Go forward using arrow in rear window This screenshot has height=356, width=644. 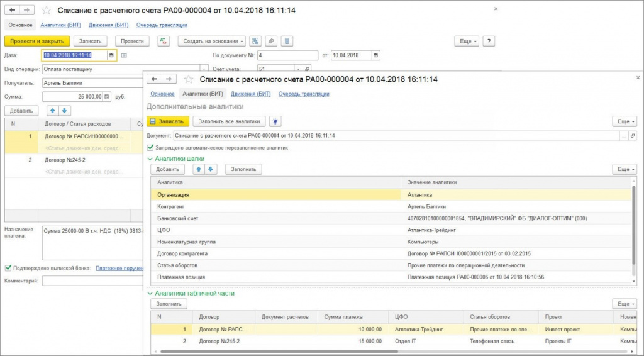pos(26,10)
